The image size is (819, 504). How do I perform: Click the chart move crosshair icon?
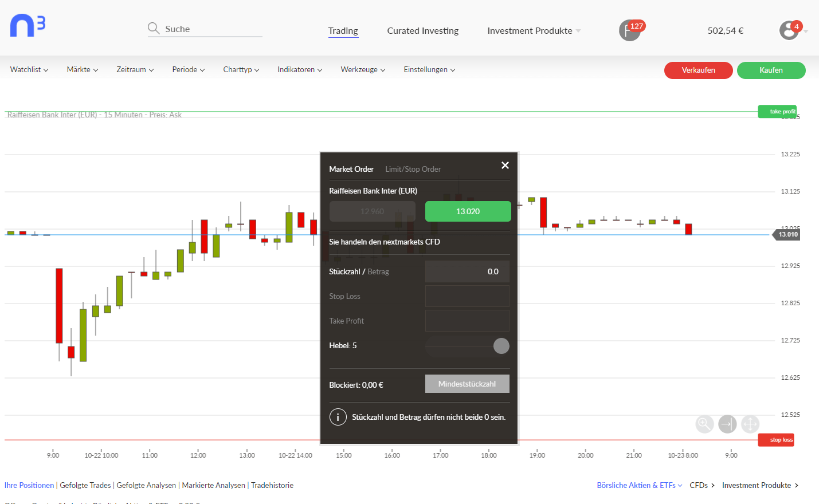[750, 424]
